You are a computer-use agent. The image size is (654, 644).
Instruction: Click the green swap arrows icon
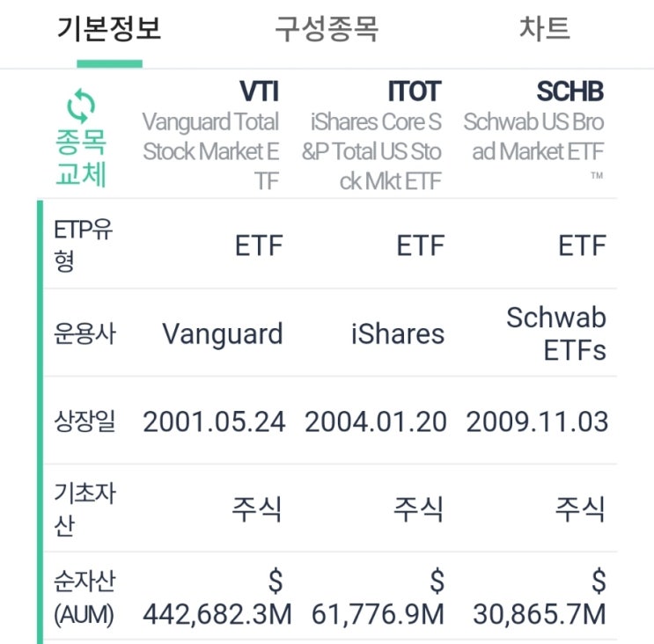pyautogui.click(x=80, y=107)
